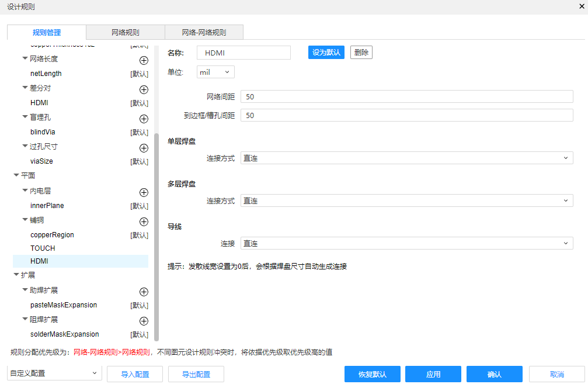Click the rule tree vertical scrollbar
Viewport: 588px width, 391px height.
pyautogui.click(x=156, y=236)
